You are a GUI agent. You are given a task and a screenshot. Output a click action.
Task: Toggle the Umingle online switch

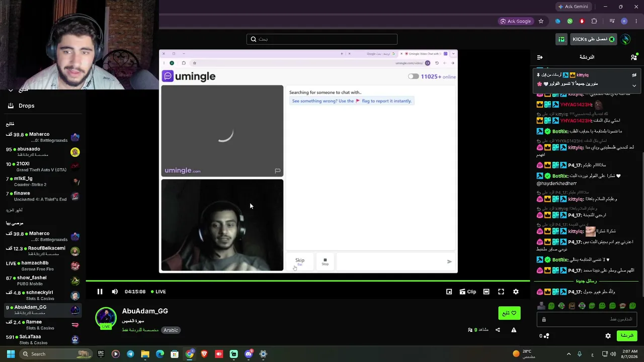click(x=413, y=76)
